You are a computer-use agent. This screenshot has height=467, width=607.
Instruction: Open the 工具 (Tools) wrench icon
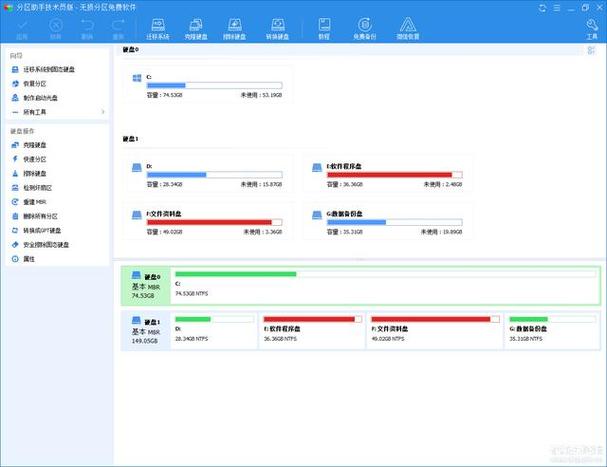(592, 29)
